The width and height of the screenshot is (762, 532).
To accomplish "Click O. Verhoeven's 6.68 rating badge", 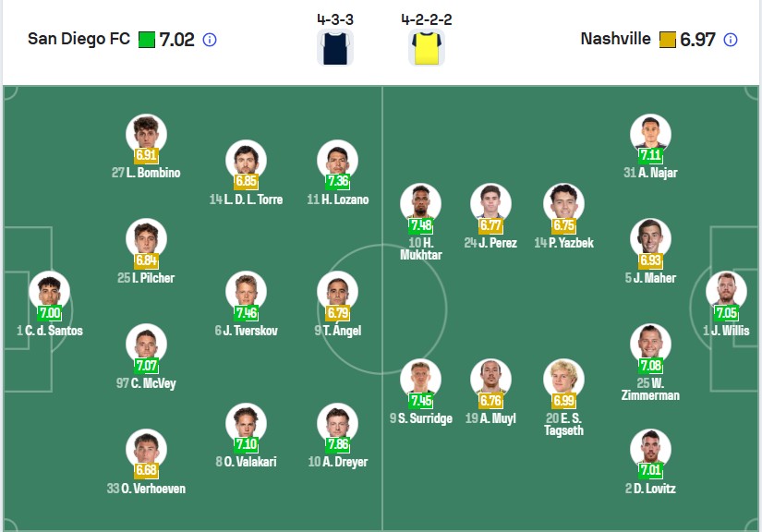I will coord(146,470).
